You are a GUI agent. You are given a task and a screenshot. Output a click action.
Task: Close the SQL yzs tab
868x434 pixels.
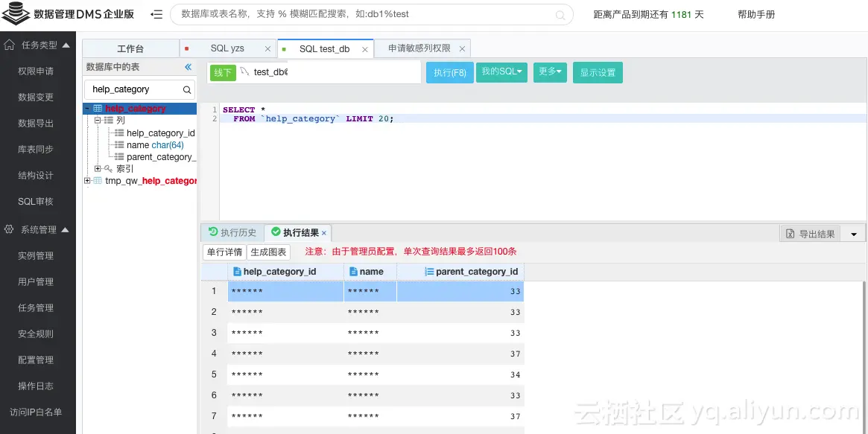tap(268, 48)
